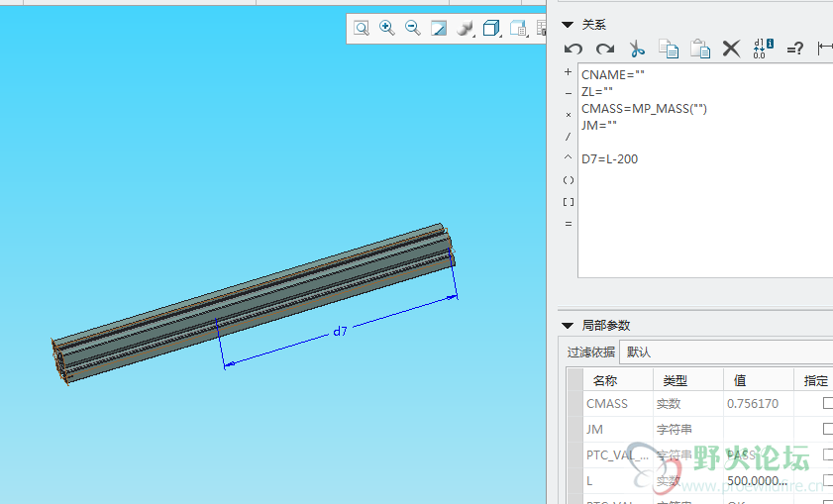This screenshot has width=833, height=504.
Task: Select the JM parameter name cell
Action: click(618, 429)
